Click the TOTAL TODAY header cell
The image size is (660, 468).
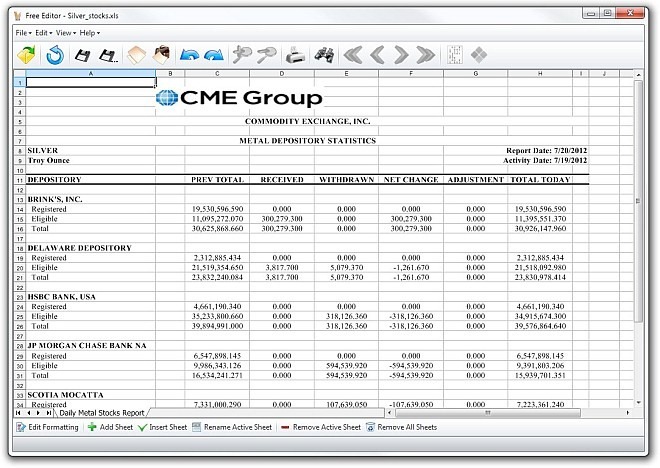(x=540, y=180)
